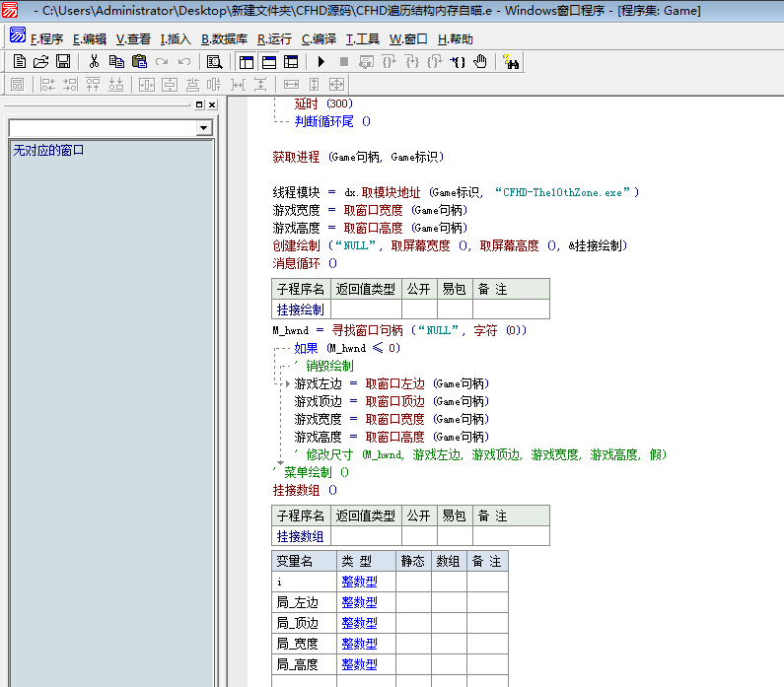The width and height of the screenshot is (784, 687).
Task: Toggle the 公开 cell for 挂接绘制
Action: (419, 309)
